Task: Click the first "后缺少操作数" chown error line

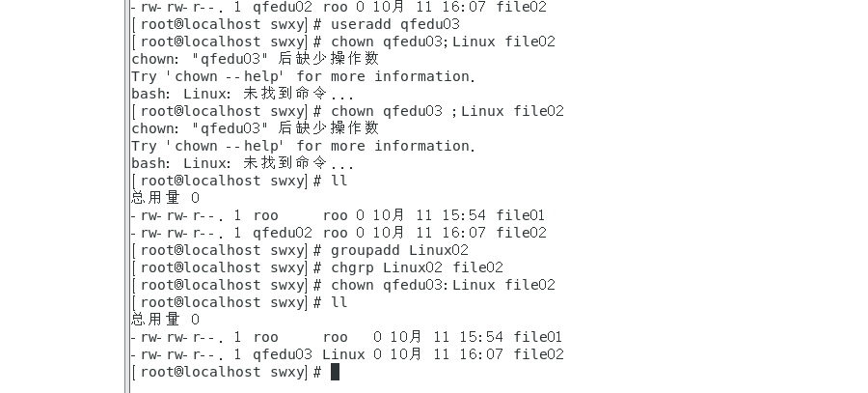Action: 256,59
